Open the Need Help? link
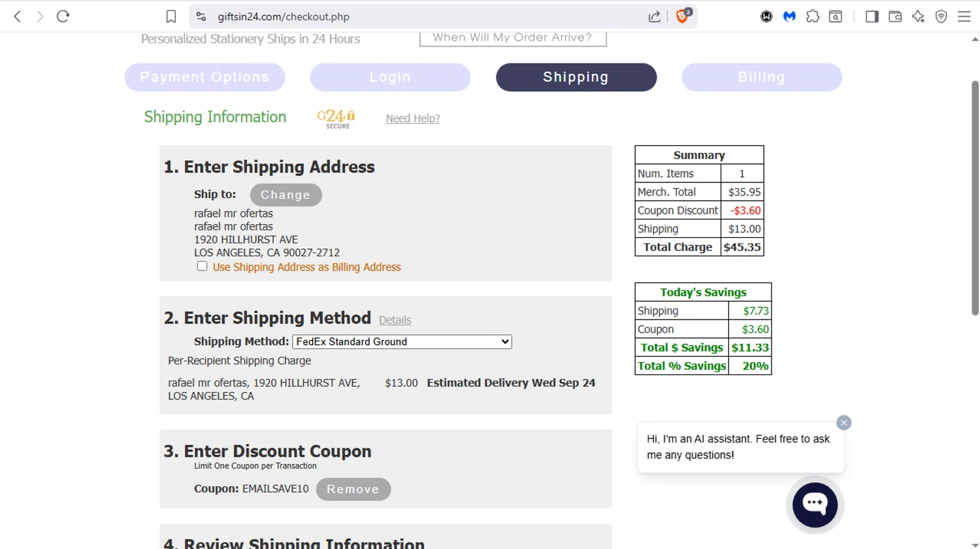Image resolution: width=980 pixels, height=549 pixels. [413, 118]
